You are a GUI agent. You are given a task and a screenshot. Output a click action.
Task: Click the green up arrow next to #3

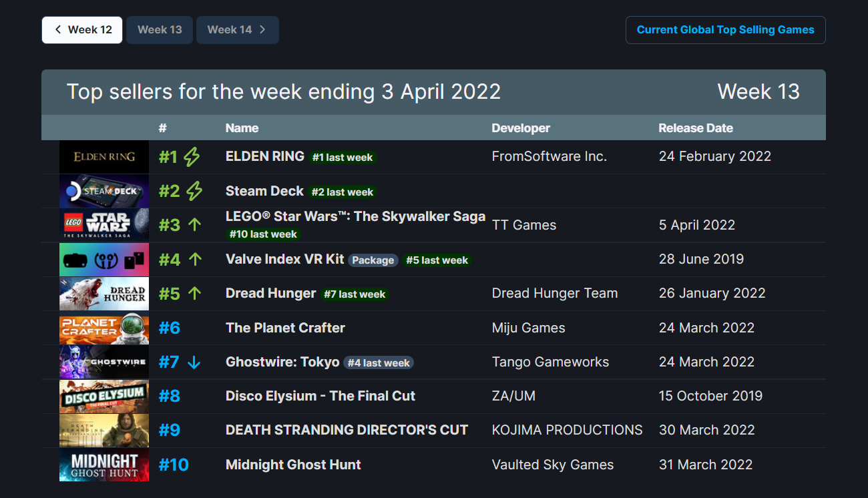(194, 225)
